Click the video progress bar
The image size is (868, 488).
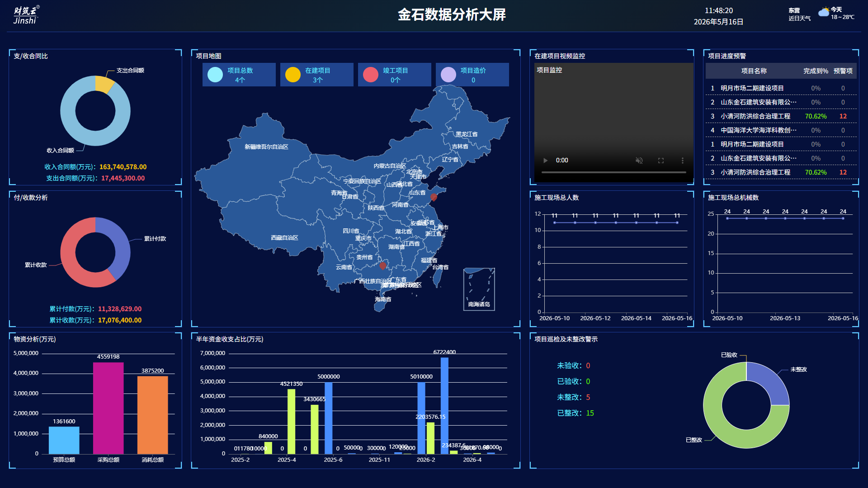tap(613, 172)
